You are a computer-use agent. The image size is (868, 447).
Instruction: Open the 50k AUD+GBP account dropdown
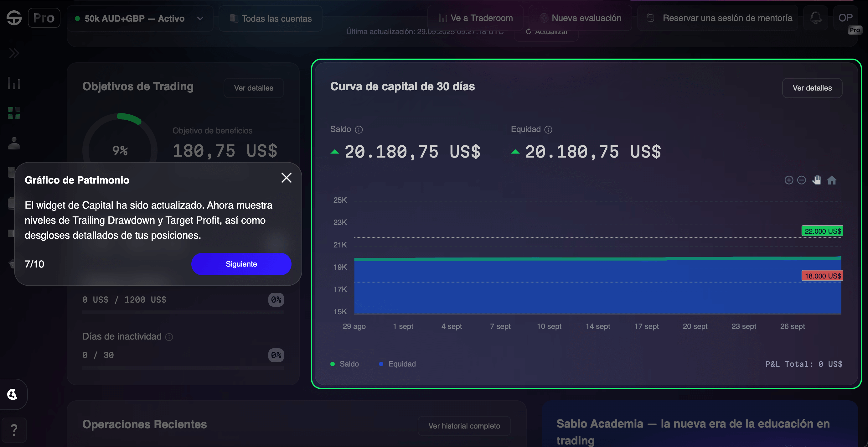pyautogui.click(x=140, y=18)
